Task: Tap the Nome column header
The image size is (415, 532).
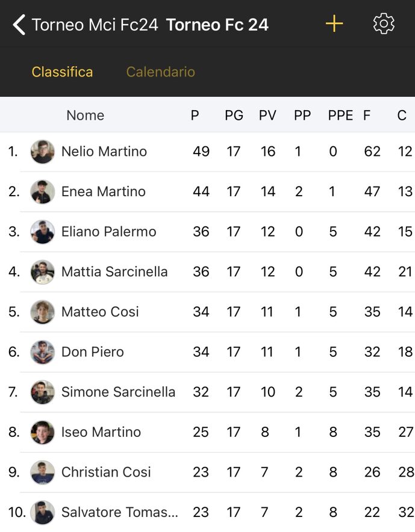Action: point(85,116)
